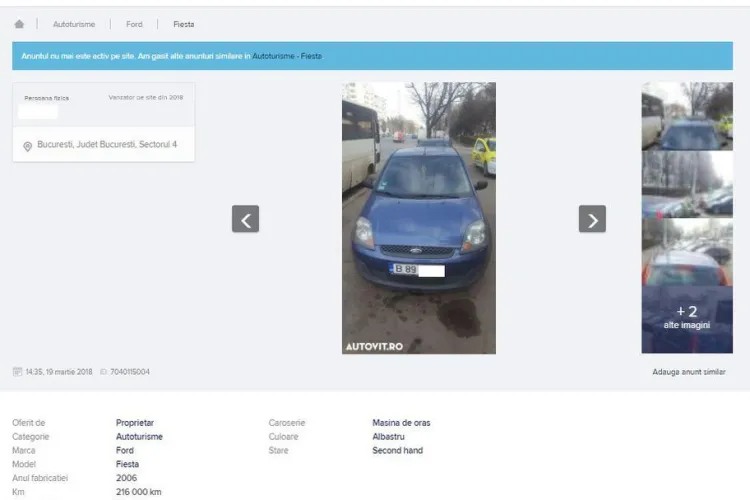Click Bucuresti, Sectorul 4 location text

click(107, 145)
